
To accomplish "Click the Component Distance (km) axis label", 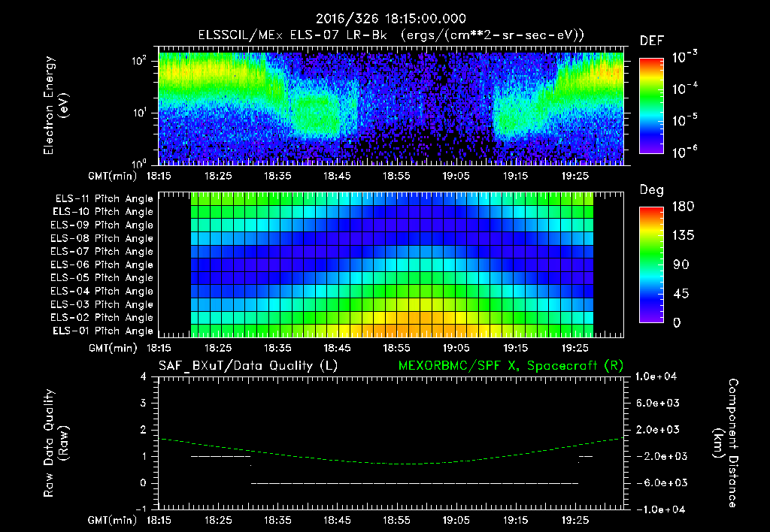I will [726, 443].
